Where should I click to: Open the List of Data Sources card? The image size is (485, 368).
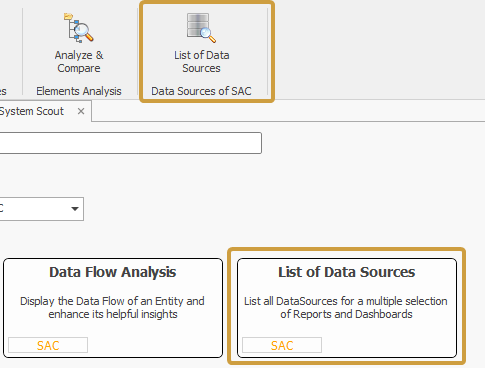347,308
